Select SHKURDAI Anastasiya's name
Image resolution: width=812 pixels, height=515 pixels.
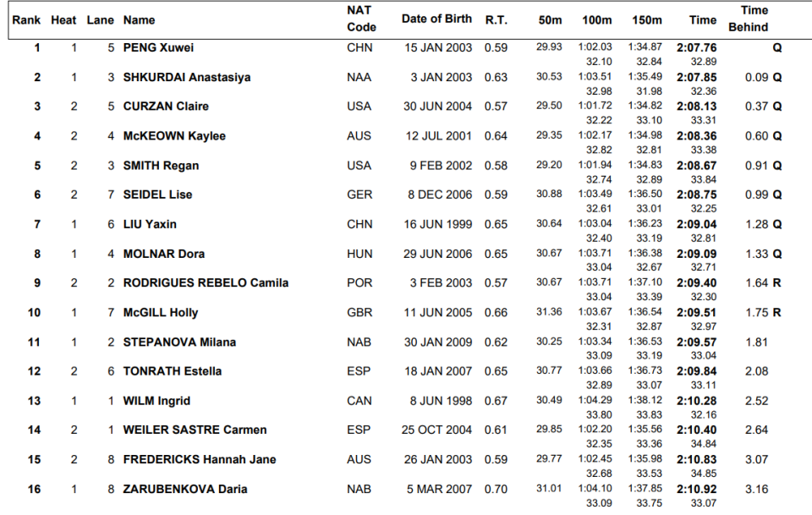tap(186, 77)
